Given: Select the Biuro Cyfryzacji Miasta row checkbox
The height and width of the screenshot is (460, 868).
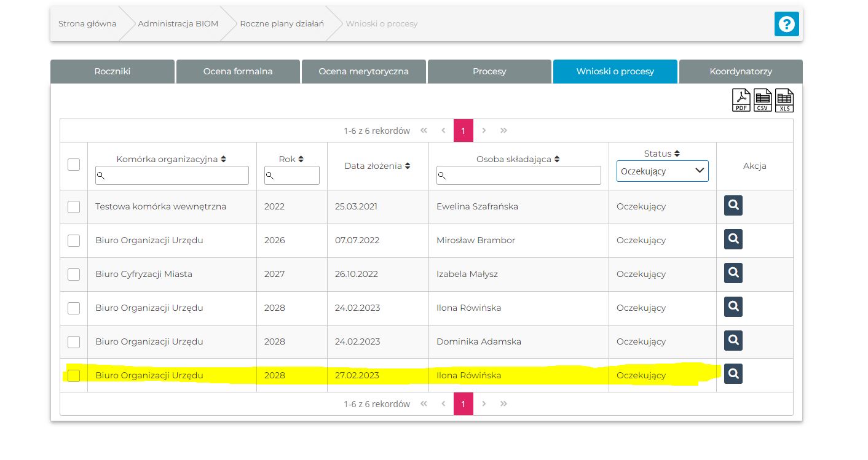Looking at the screenshot, I should pos(74,275).
